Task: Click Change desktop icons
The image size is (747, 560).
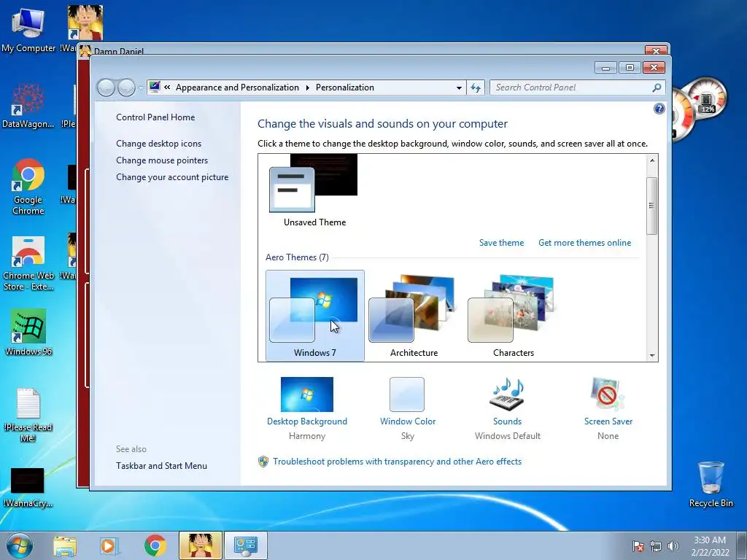Action: [158, 144]
